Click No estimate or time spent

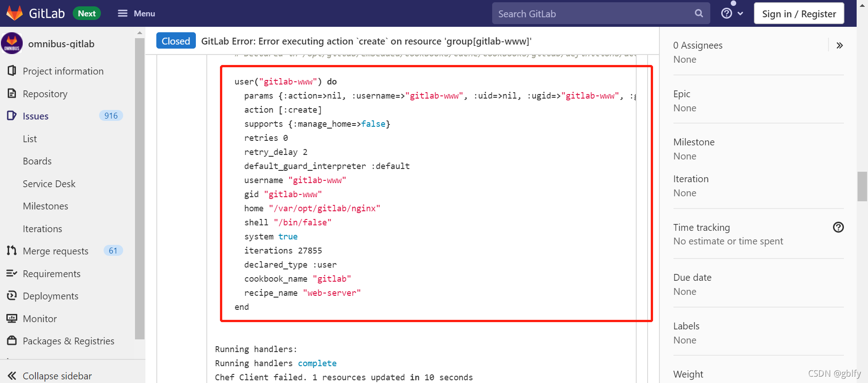[728, 241]
